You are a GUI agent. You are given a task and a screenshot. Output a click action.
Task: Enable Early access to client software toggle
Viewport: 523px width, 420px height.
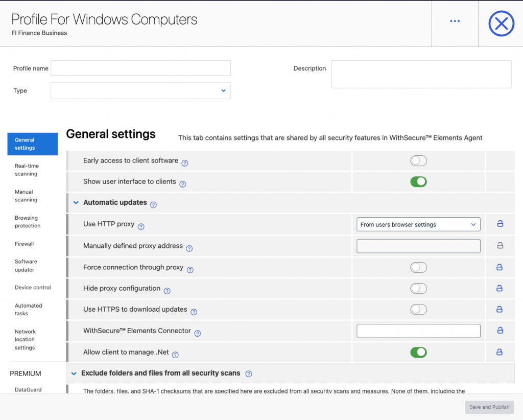point(418,161)
